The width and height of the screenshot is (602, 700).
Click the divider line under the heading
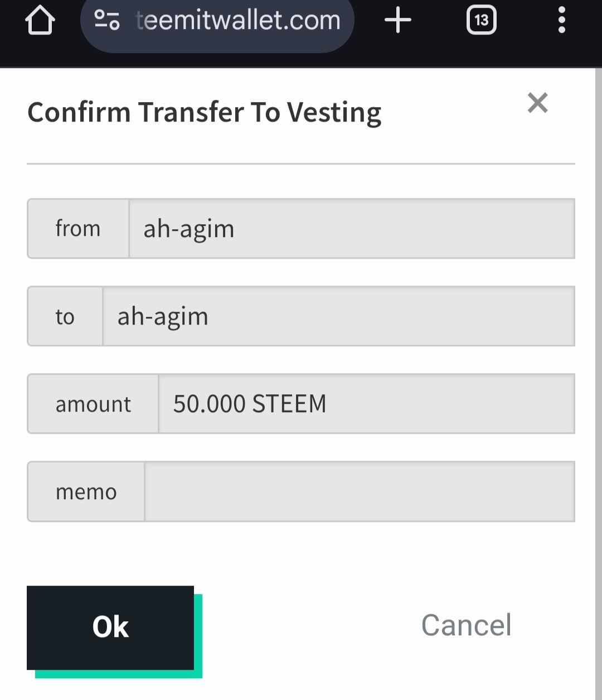(x=301, y=164)
